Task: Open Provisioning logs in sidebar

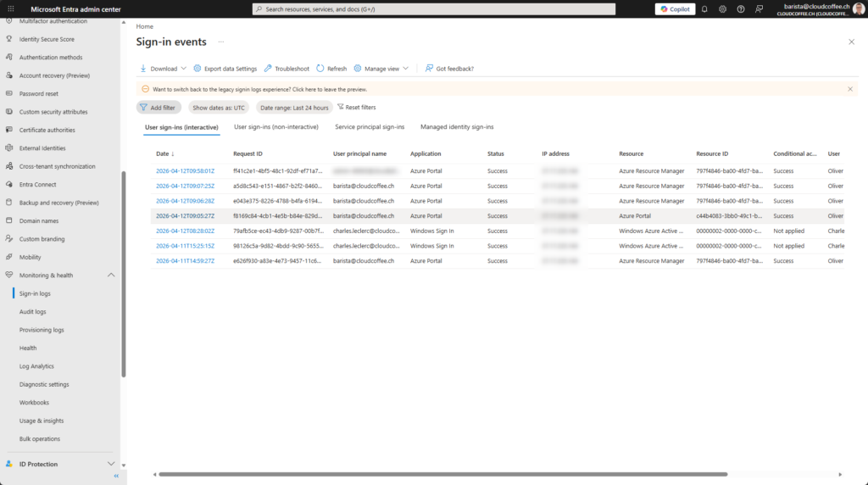Action: point(42,330)
